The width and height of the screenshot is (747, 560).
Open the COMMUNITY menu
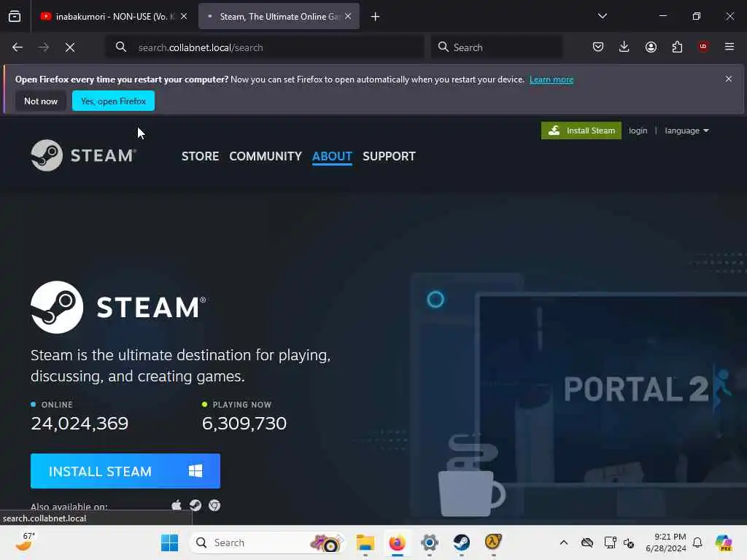tap(266, 156)
